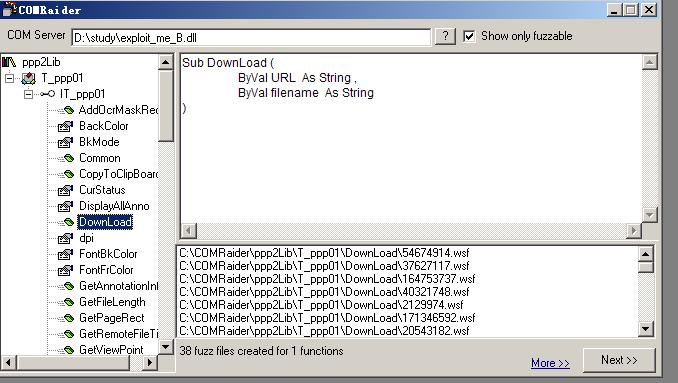Click the GetAnnotationInfo method icon

[x=67, y=286]
